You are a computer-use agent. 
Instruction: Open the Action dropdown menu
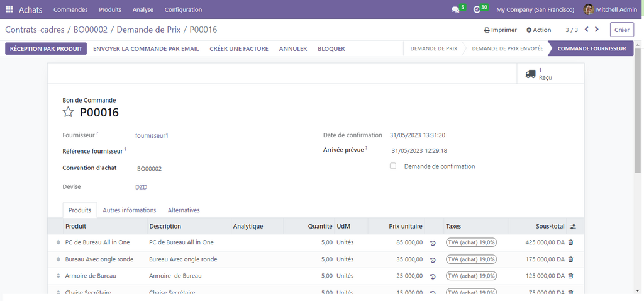[538, 30]
